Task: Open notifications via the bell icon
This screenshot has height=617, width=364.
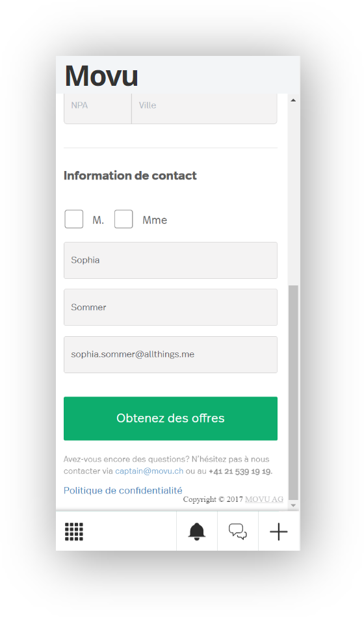Action: pyautogui.click(x=197, y=532)
